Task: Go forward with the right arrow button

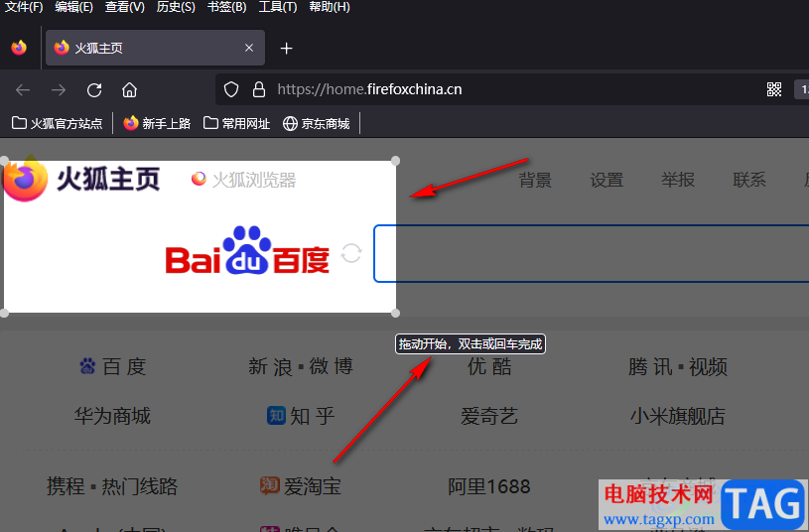Action: tap(59, 89)
